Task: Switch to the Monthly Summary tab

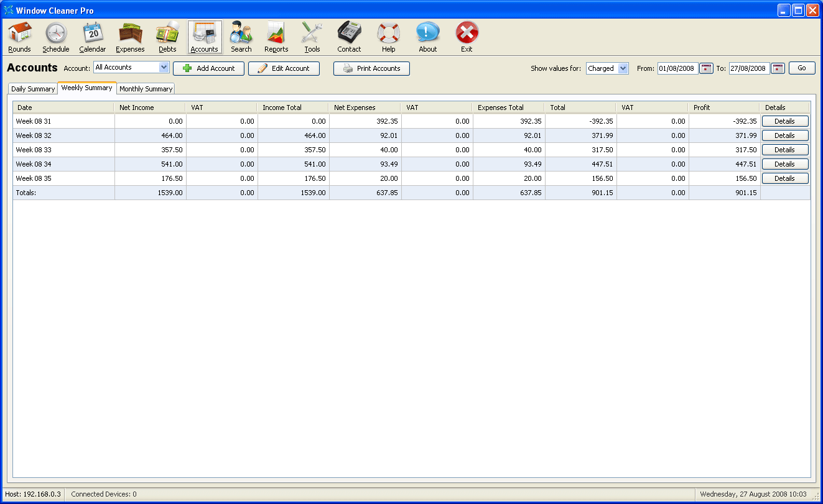Action: pyautogui.click(x=146, y=89)
